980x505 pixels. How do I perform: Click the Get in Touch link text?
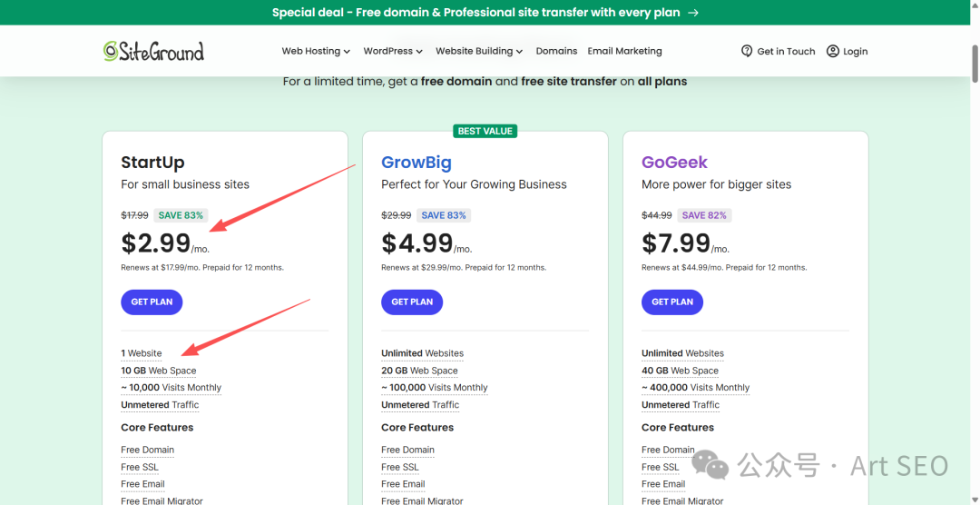pos(786,51)
